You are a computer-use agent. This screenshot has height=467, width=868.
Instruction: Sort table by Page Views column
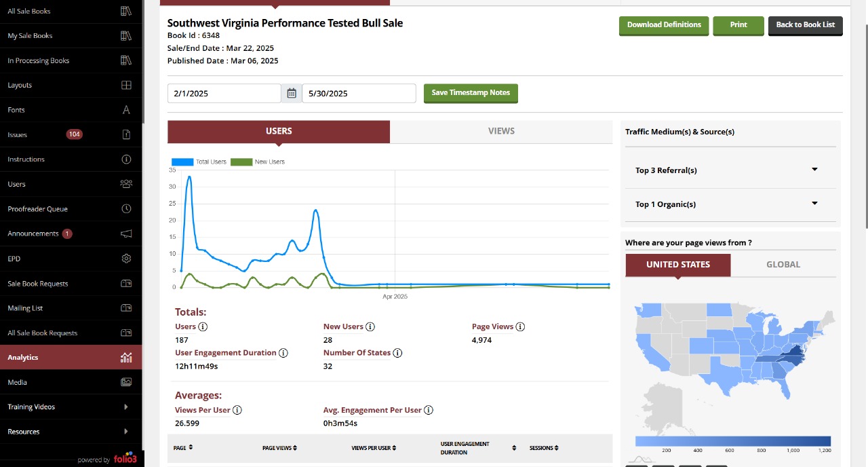pyautogui.click(x=279, y=448)
